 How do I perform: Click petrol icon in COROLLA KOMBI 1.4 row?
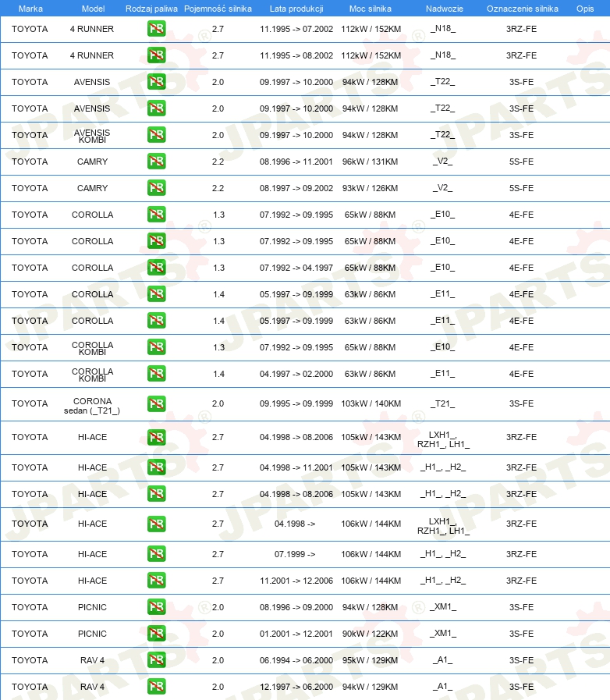point(156,374)
